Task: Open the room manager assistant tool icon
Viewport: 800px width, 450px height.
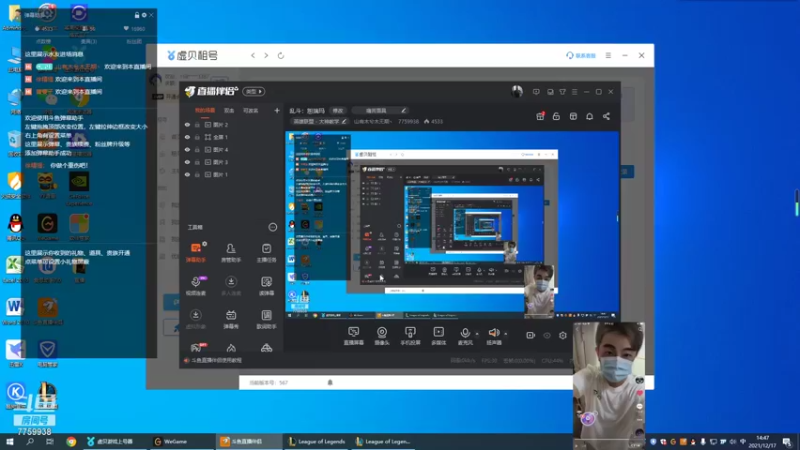Action: coord(231,253)
